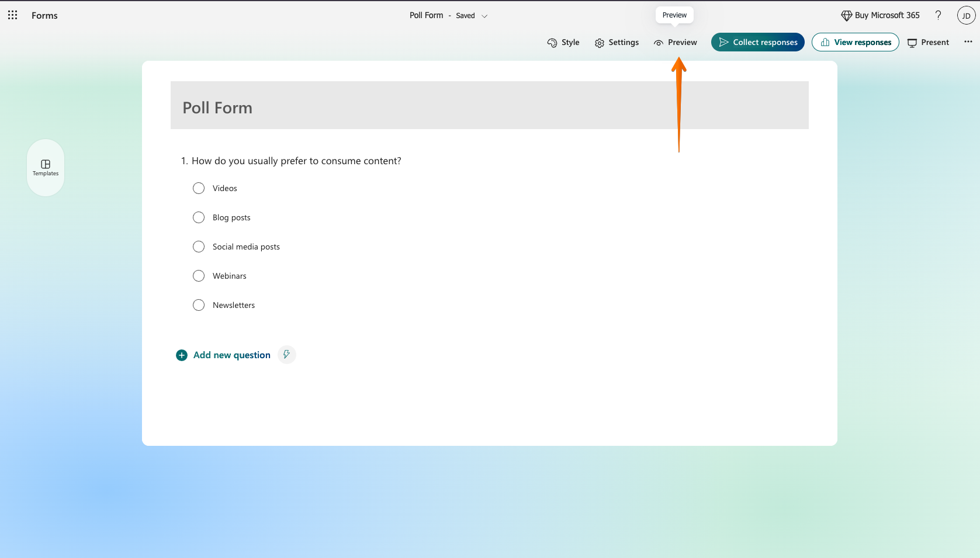Open the Poll Form title menu
Image resolution: width=980 pixels, height=558 pixels.
coord(427,15)
